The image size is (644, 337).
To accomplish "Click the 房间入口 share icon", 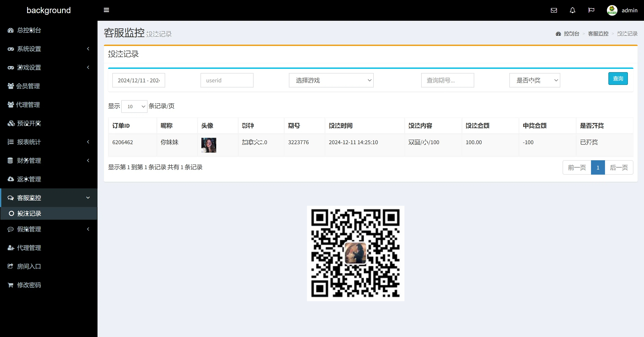I will point(10,266).
